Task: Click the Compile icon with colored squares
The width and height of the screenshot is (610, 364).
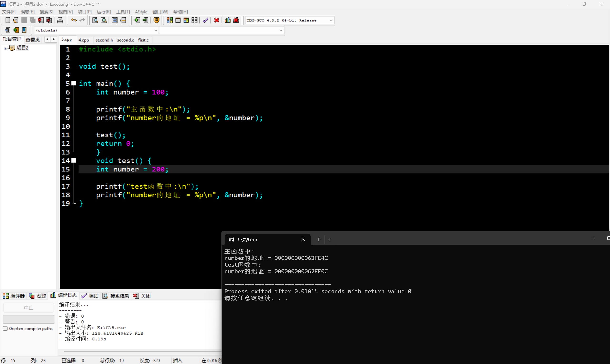Action: (170, 20)
